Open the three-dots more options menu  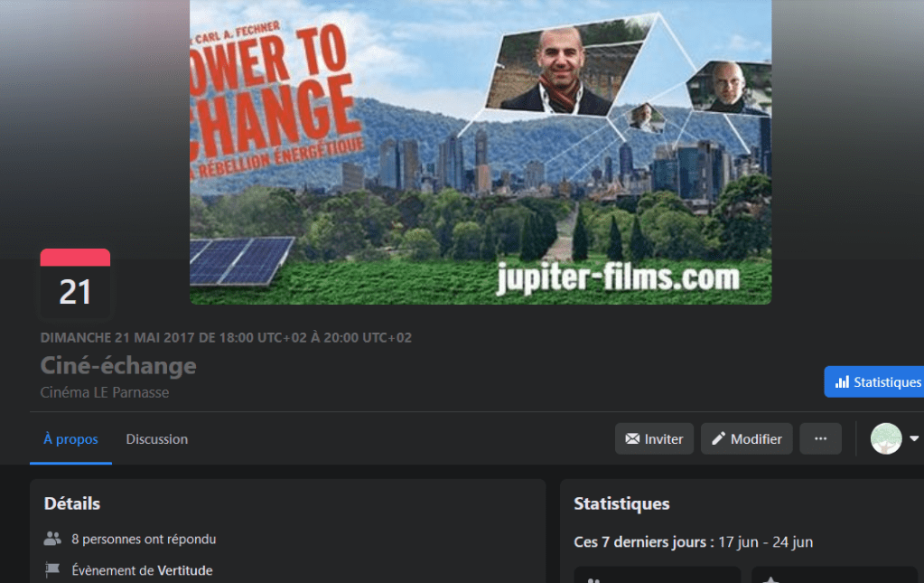point(820,438)
